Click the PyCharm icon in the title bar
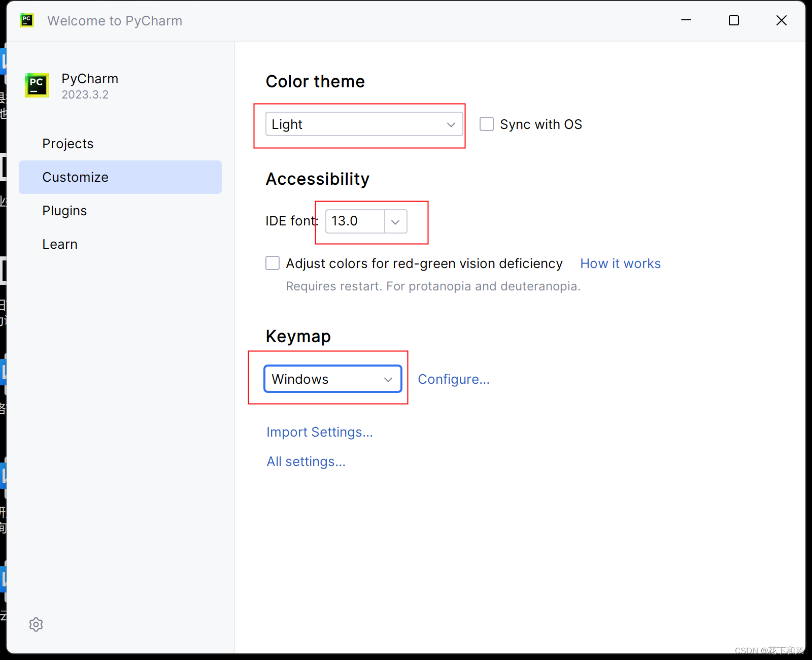812x660 pixels. 27,20
